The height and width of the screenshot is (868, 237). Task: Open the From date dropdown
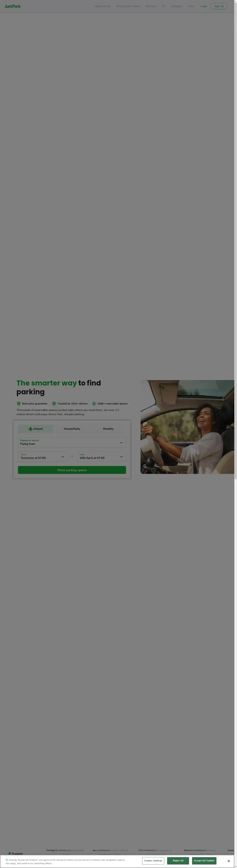pos(42,457)
